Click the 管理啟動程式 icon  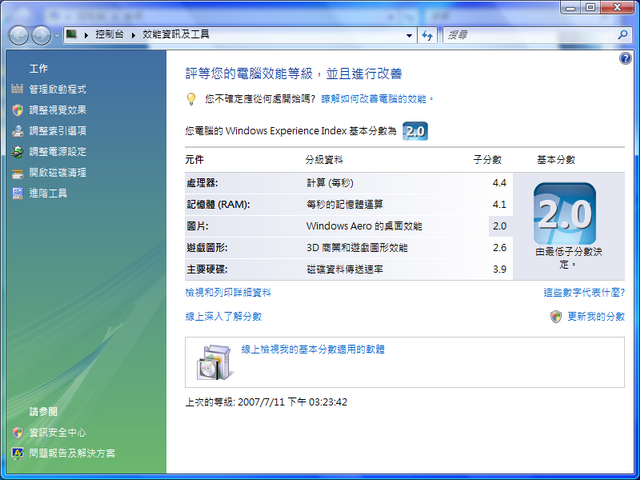click(17, 89)
